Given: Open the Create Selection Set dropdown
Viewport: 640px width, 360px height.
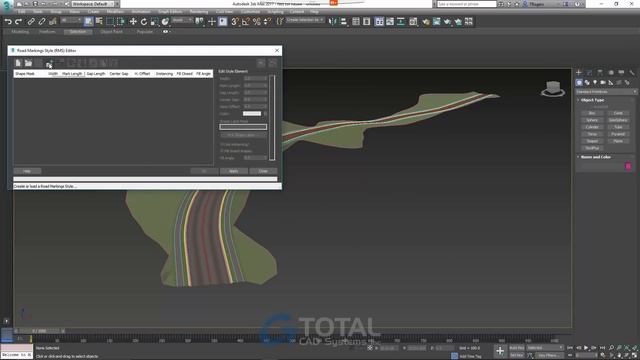Looking at the screenshot, I should coord(305,20).
